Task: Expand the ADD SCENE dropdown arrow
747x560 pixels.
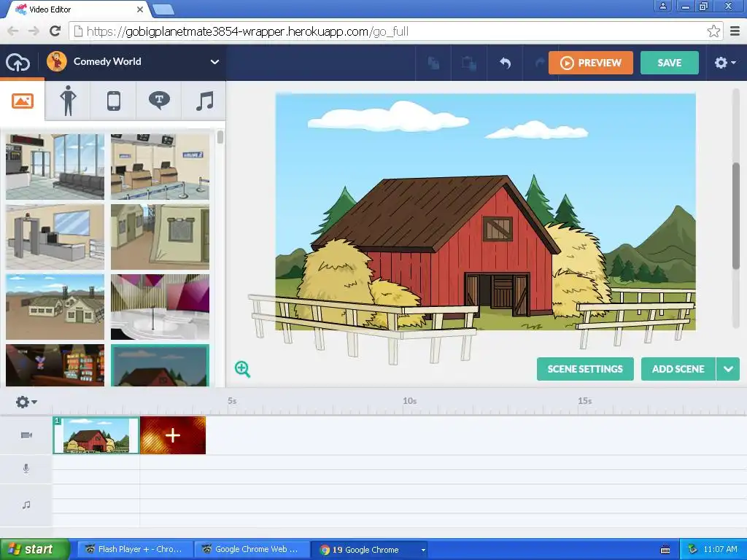Action: coord(728,369)
